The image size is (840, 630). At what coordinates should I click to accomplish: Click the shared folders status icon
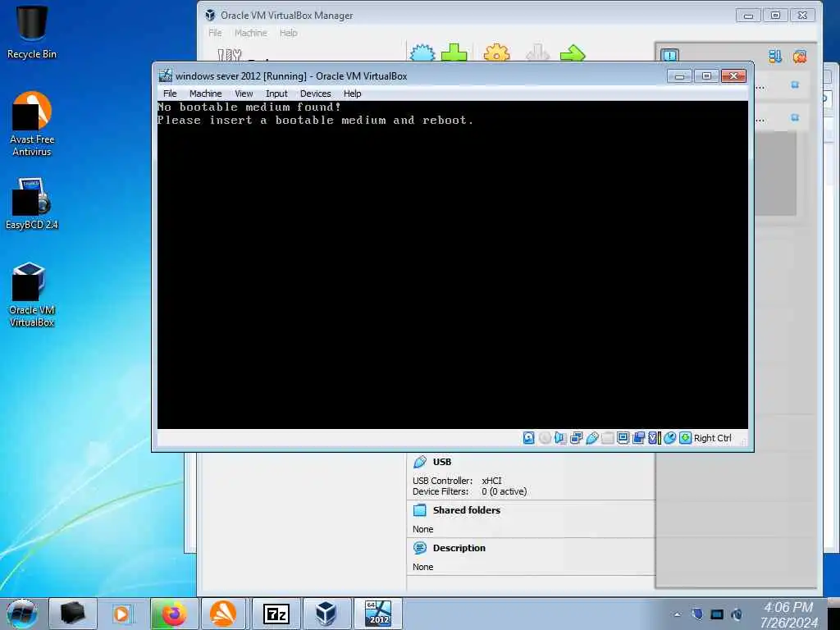[x=608, y=438]
